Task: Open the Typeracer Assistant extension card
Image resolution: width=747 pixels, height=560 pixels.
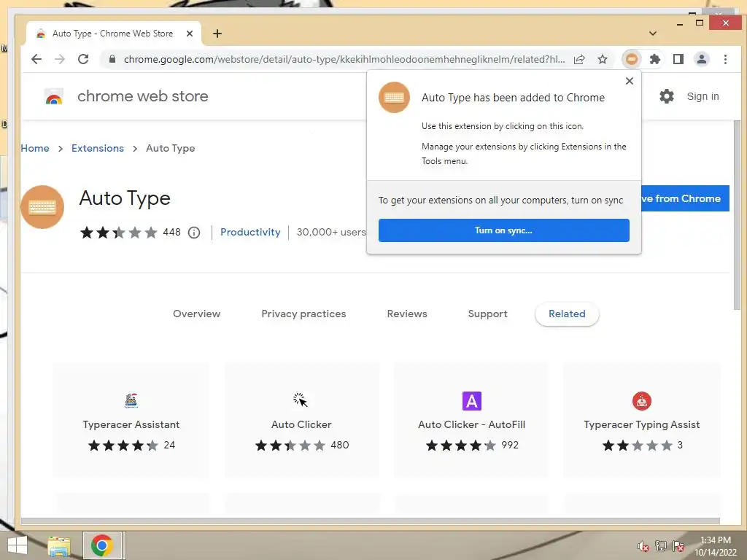Action: tap(131, 420)
